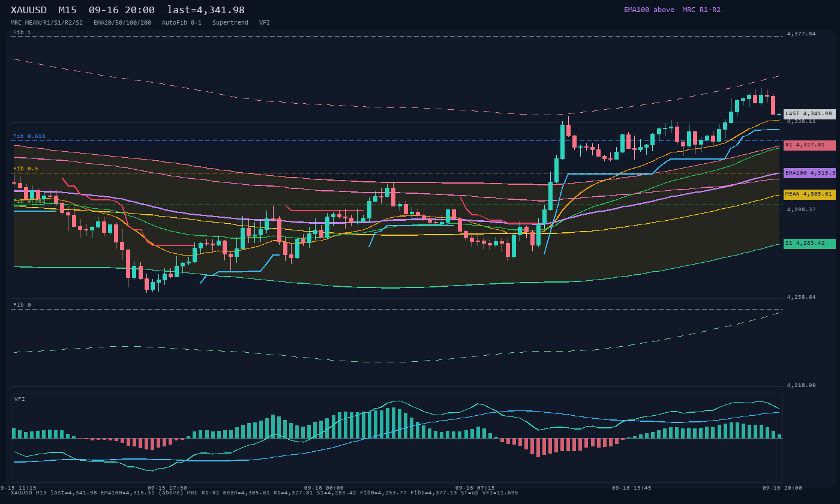
Task: Click the Fib 0 level label
Action: point(22,305)
